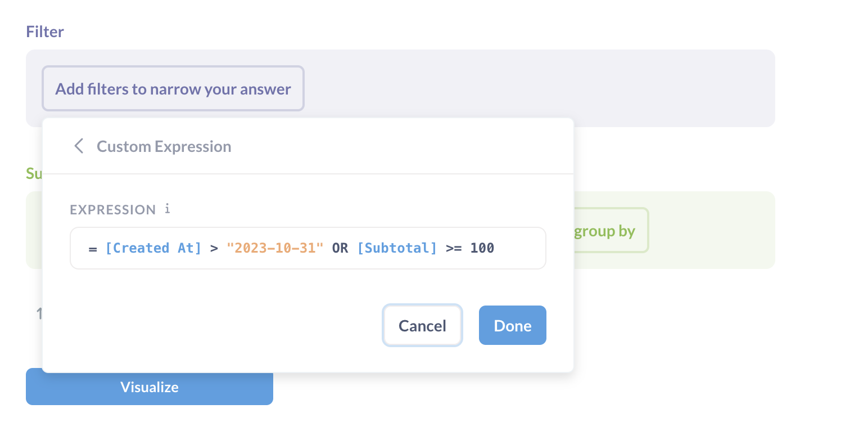Click the [Subtotal] token in the expression

[397, 248]
